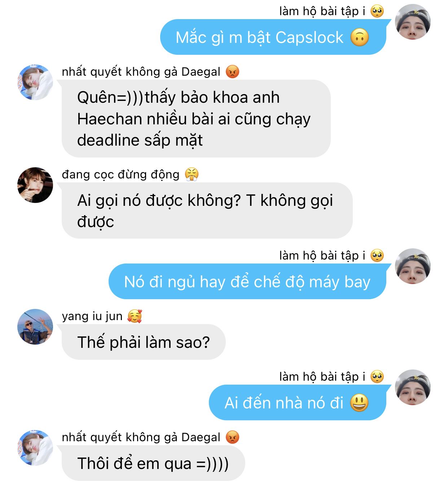The image size is (448, 487).
Task: Tap the avatar next to the 'Quên=)))' message
Action: coord(35,82)
